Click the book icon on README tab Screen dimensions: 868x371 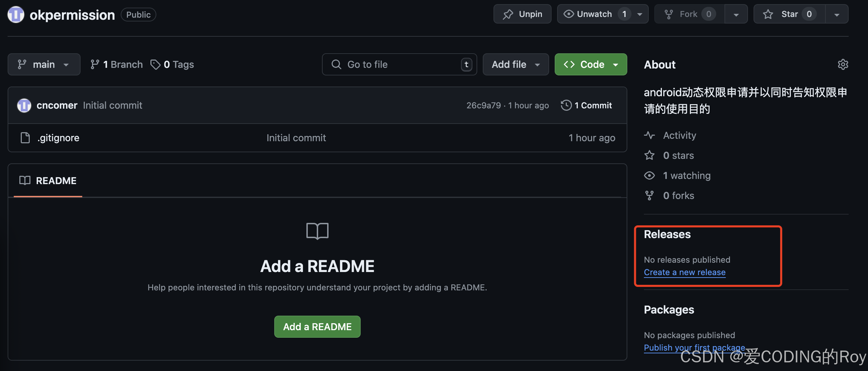click(25, 180)
